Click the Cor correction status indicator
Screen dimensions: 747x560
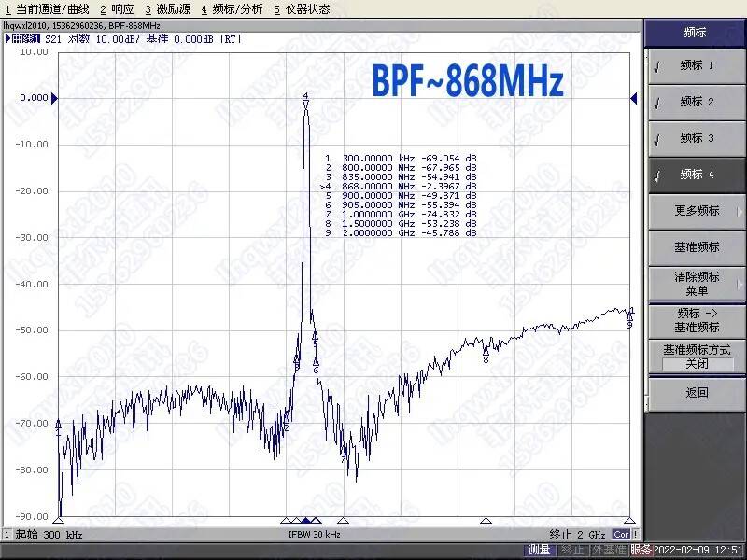click(619, 533)
